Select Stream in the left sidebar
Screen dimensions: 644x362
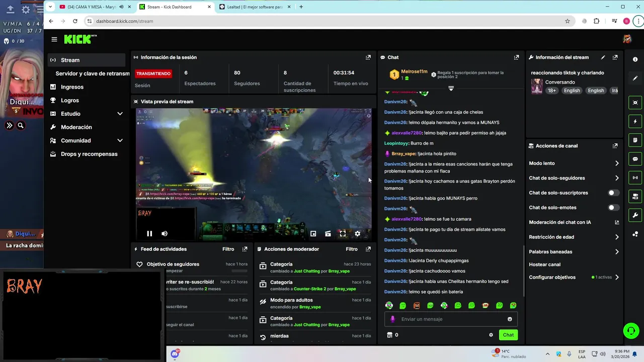click(87, 60)
